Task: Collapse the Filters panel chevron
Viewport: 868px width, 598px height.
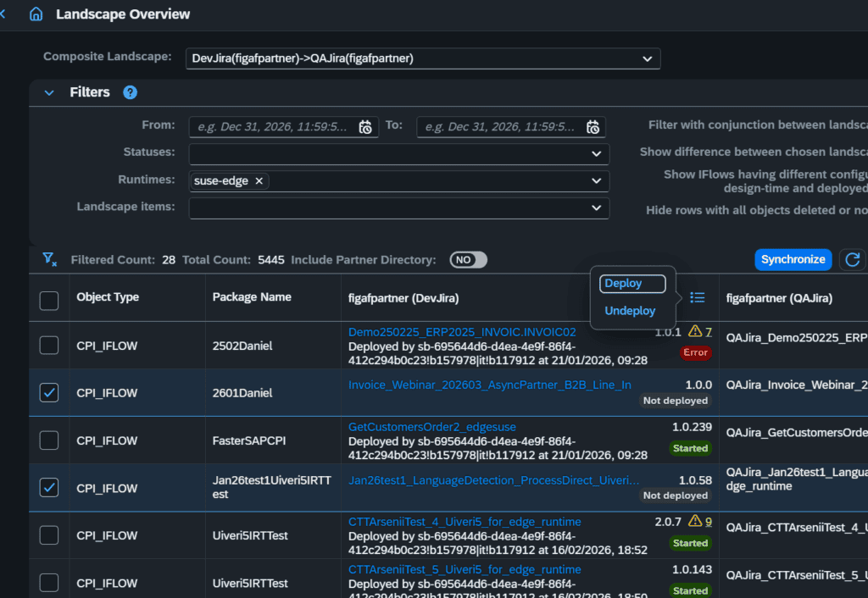Action: pos(49,92)
